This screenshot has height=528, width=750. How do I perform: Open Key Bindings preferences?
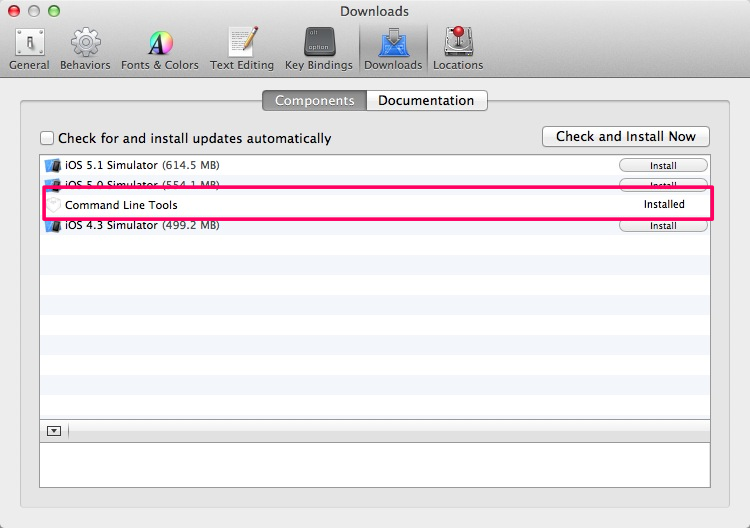tap(319, 50)
